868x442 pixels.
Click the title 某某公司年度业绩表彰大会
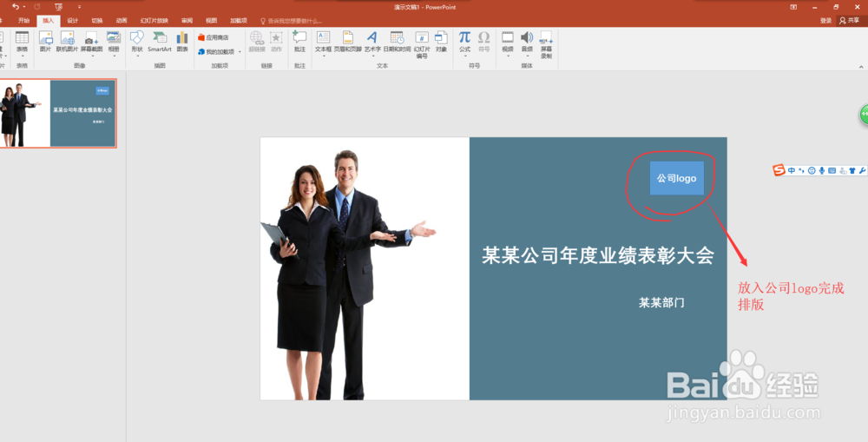pyautogui.click(x=597, y=255)
